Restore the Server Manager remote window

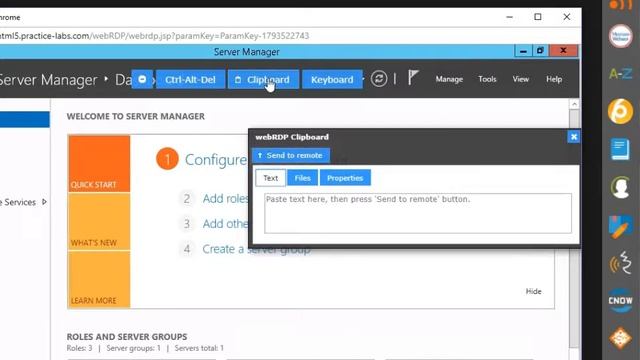540,51
